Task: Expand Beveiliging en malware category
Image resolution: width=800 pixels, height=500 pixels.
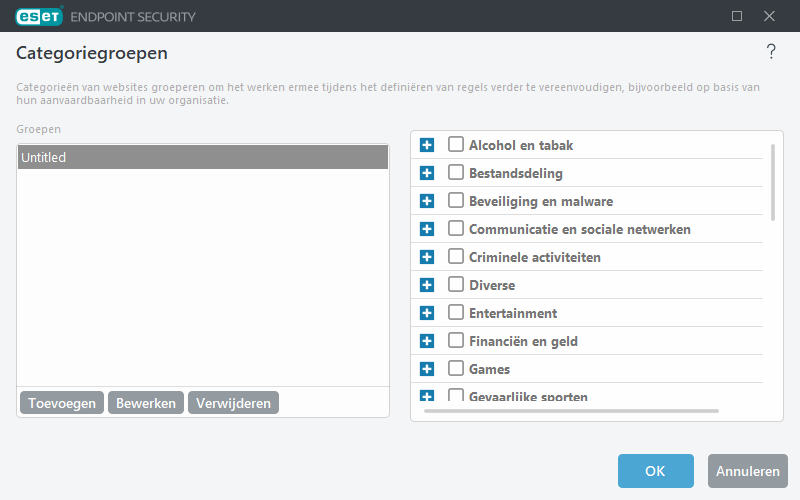Action: pyautogui.click(x=427, y=201)
